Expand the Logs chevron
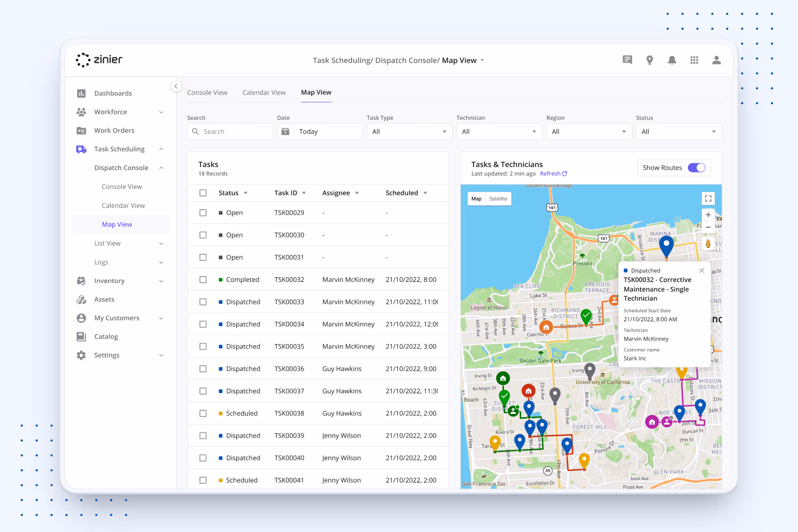Image resolution: width=798 pixels, height=532 pixels. (161, 262)
